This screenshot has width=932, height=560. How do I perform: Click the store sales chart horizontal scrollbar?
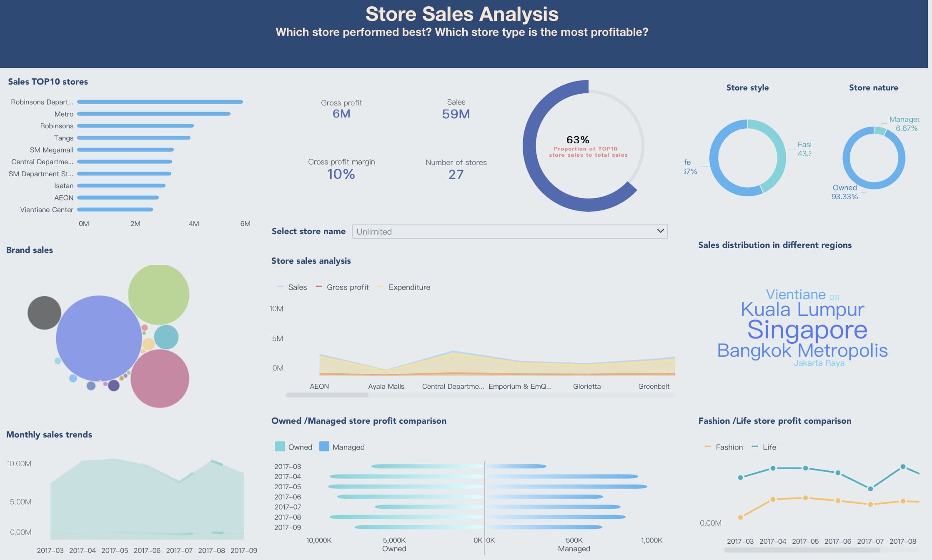[327, 395]
